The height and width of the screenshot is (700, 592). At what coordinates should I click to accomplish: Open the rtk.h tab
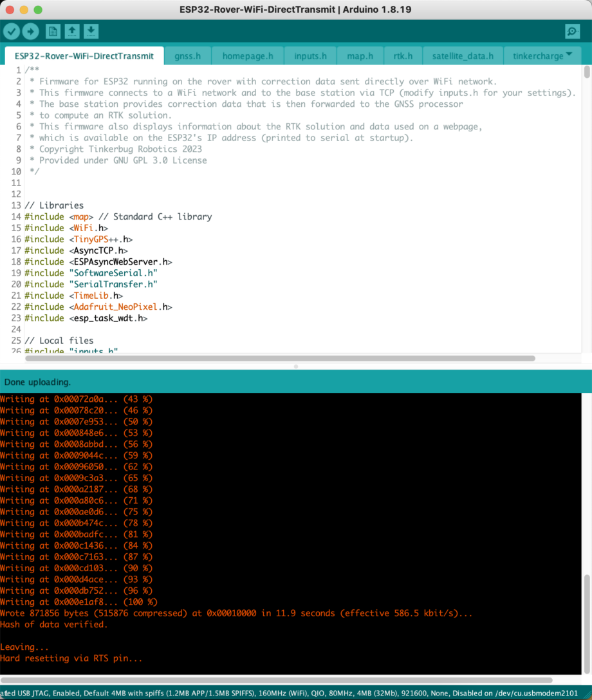403,56
